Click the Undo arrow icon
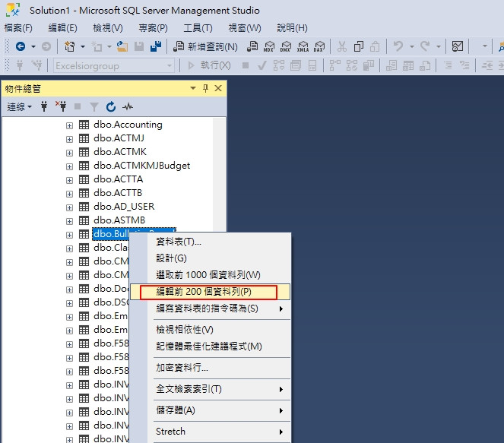The width and height of the screenshot is (504, 443). point(398,46)
